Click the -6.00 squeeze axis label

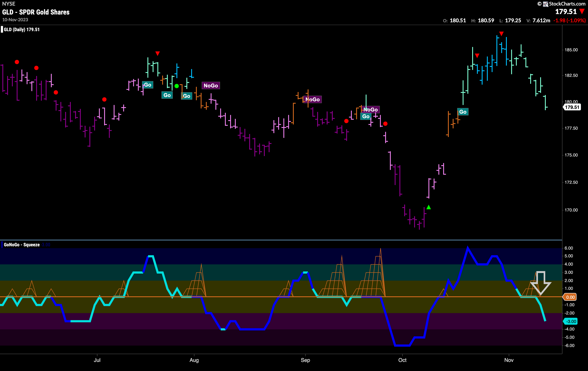[569, 345]
